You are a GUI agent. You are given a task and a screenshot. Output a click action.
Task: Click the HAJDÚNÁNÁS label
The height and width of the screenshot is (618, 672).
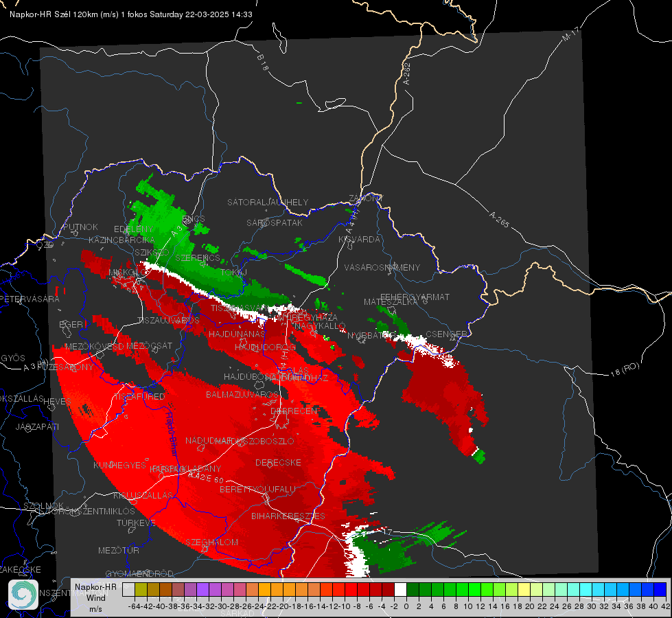(237, 334)
